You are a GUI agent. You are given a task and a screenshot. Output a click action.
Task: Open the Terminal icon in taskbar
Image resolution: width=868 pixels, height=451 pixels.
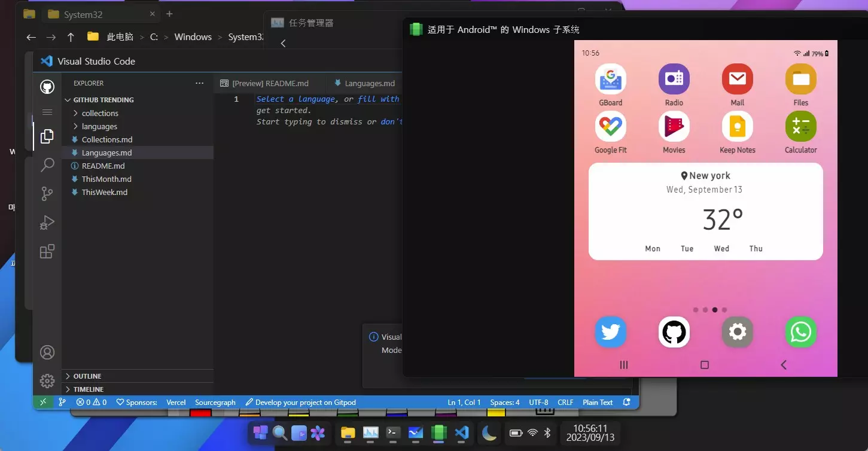(x=393, y=432)
